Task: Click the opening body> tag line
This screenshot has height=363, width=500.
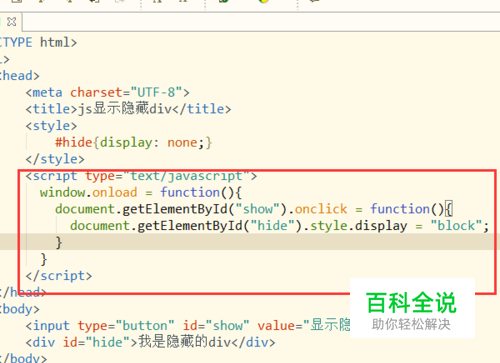Action: (x=20, y=309)
